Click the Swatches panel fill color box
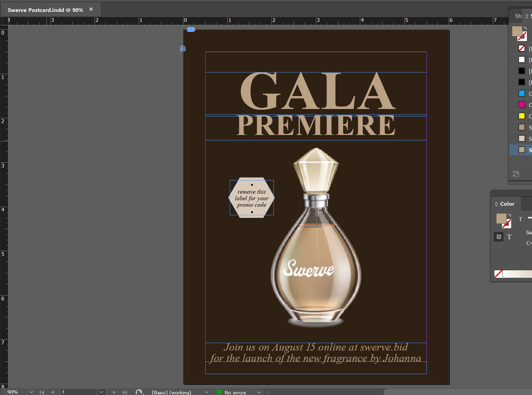This screenshot has width=532, height=395. tap(517, 31)
